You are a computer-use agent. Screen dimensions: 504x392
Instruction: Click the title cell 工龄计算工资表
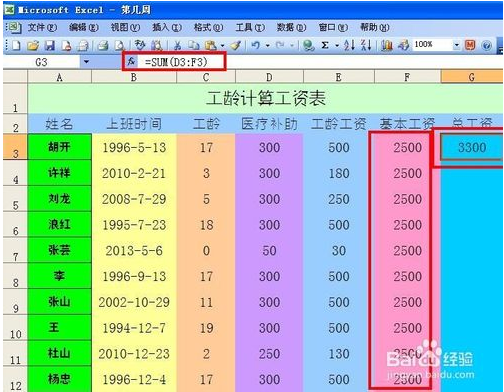coord(266,99)
